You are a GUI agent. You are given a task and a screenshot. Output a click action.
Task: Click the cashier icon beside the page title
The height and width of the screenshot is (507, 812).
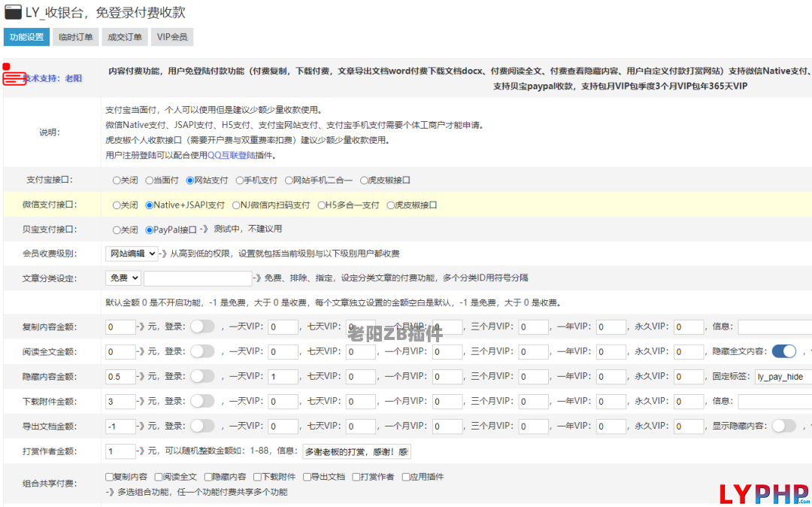[13, 12]
